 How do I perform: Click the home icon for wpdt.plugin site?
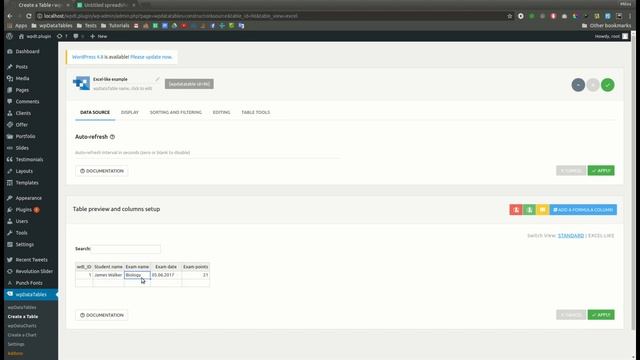(x=21, y=36)
